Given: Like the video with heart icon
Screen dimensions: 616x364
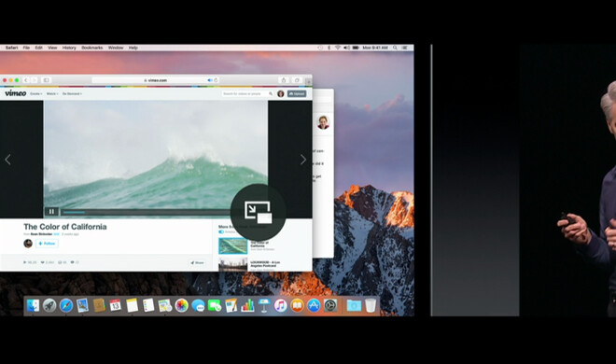Looking at the screenshot, I should pos(42,262).
